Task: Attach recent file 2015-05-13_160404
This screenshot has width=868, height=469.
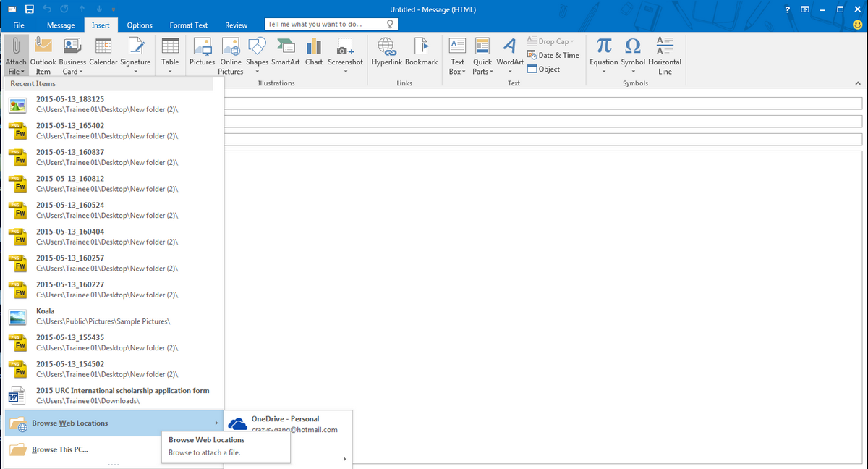Action: pyautogui.click(x=114, y=237)
